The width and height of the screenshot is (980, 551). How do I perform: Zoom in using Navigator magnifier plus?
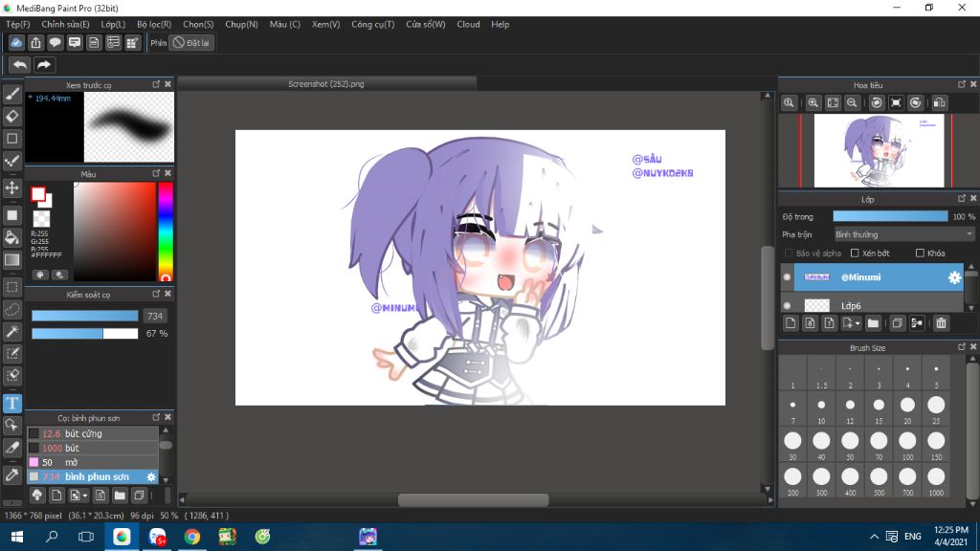tap(813, 103)
